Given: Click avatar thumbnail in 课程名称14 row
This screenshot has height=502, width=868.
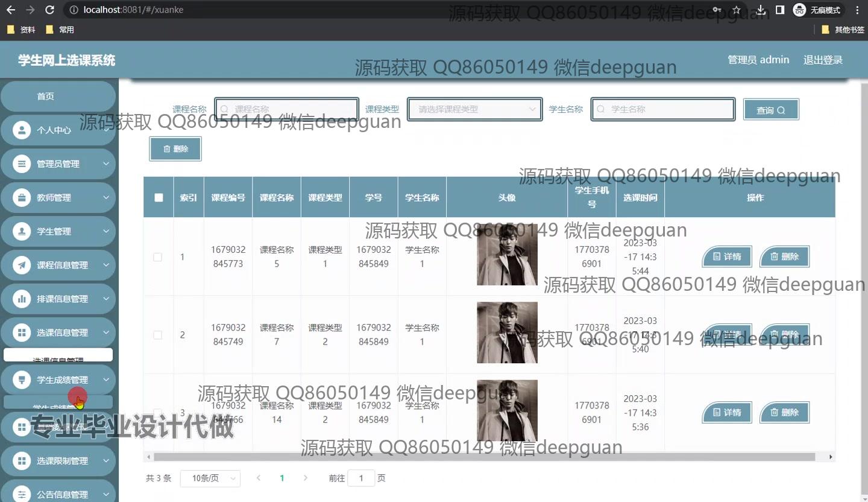Looking at the screenshot, I should (x=507, y=410).
